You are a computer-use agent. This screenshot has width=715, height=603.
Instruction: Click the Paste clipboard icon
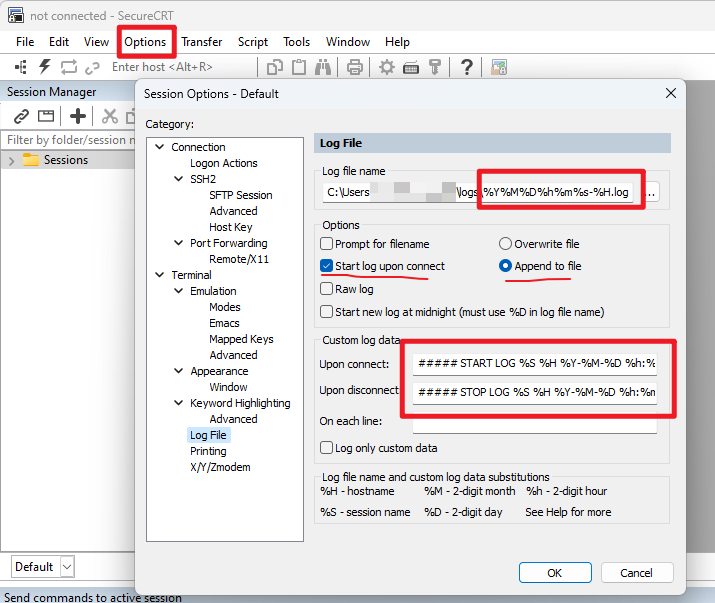coord(299,67)
